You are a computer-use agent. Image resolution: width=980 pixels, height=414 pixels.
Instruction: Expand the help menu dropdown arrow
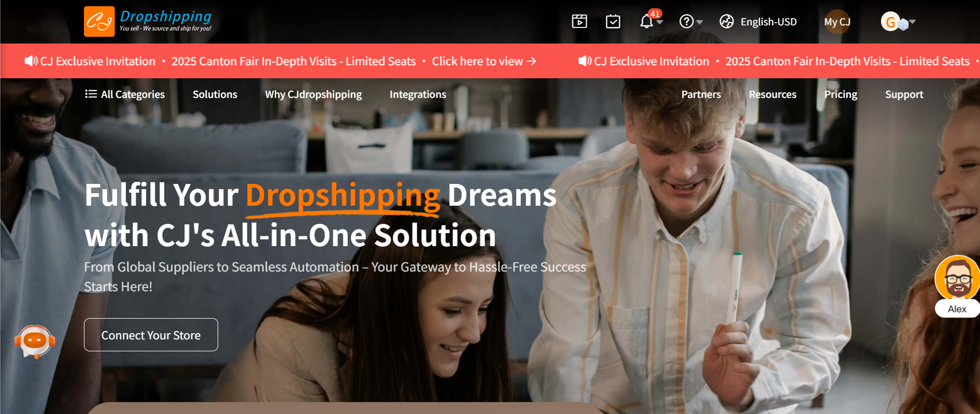700,22
